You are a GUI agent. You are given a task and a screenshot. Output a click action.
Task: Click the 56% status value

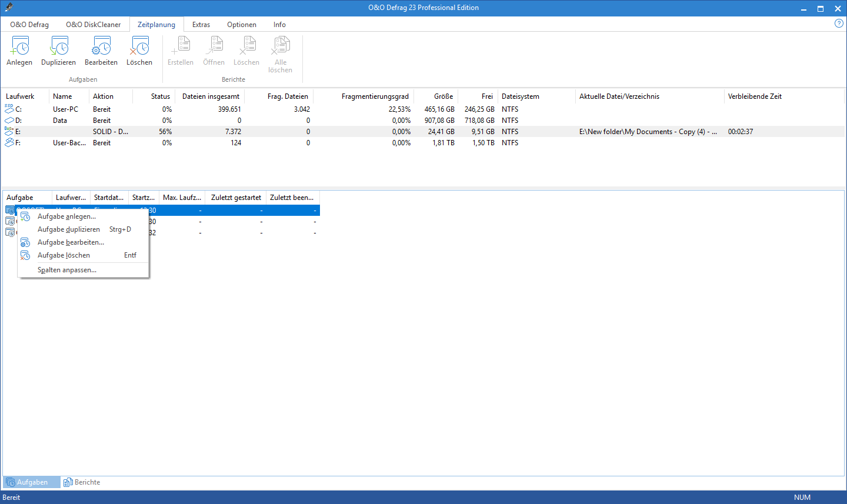165,132
